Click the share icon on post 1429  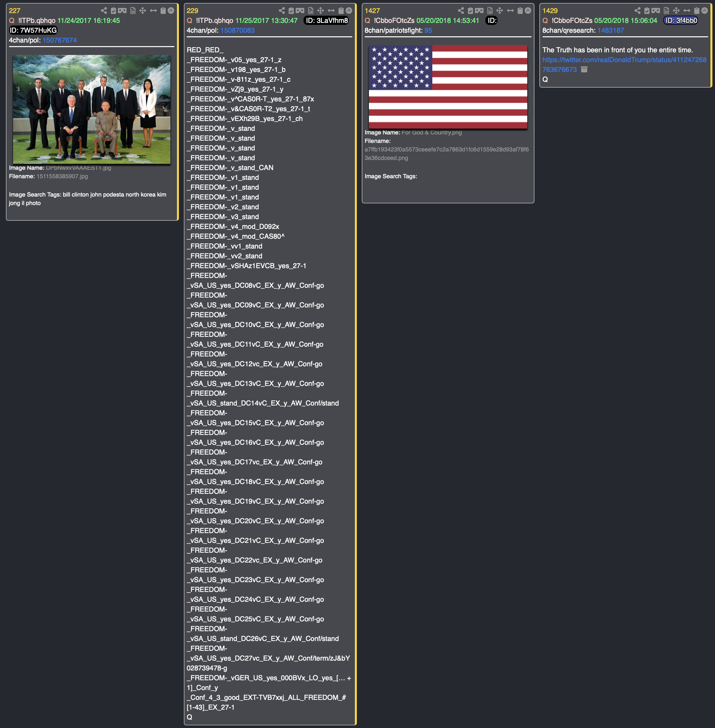pos(637,10)
